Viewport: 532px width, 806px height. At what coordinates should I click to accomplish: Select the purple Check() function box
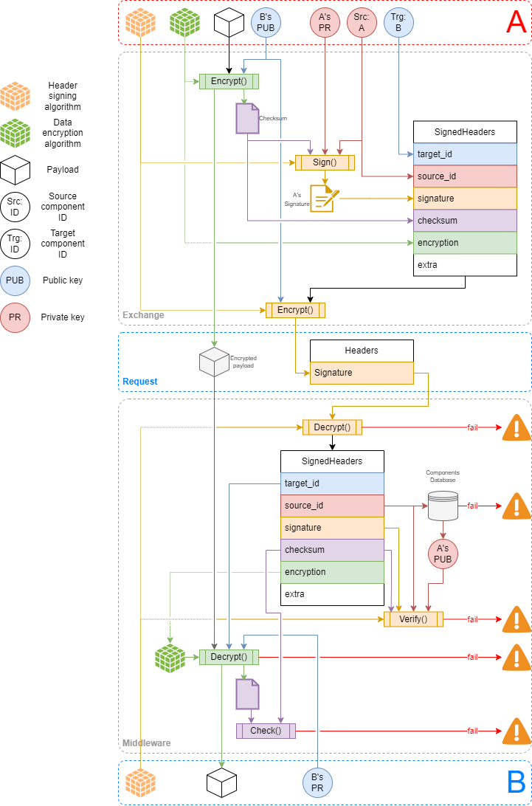pos(266,731)
